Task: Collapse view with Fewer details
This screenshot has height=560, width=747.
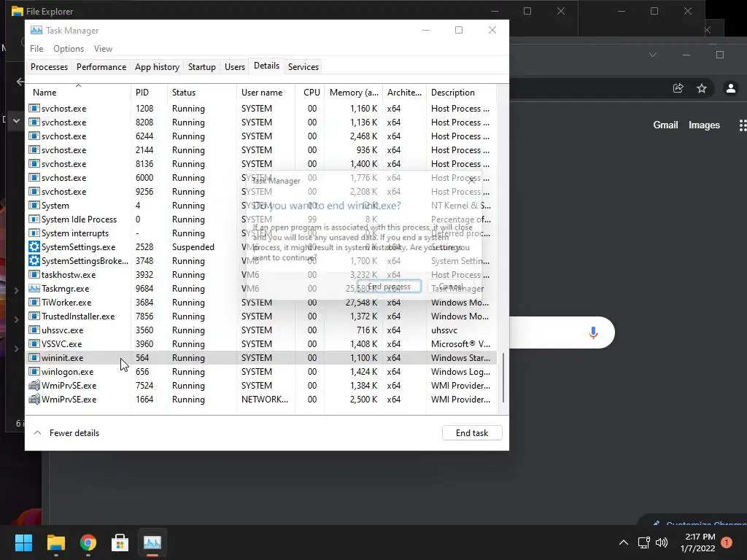Action: pyautogui.click(x=66, y=433)
